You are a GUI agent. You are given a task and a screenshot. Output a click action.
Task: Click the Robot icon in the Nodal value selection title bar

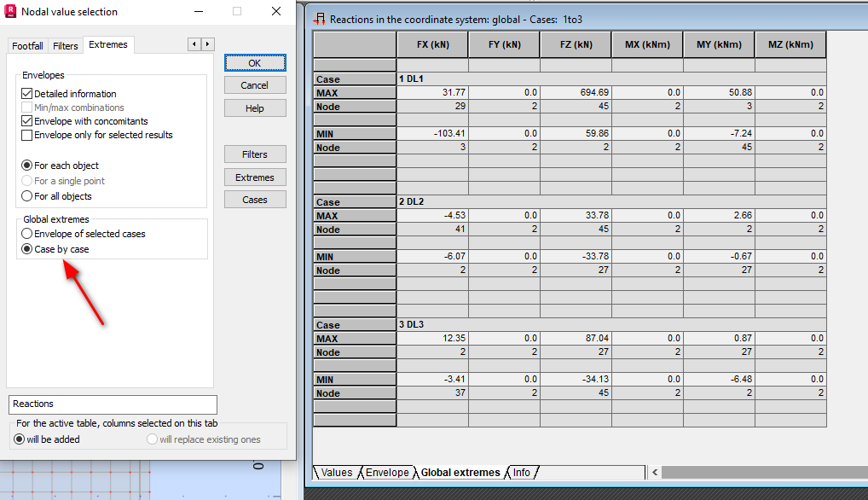pyautogui.click(x=10, y=11)
